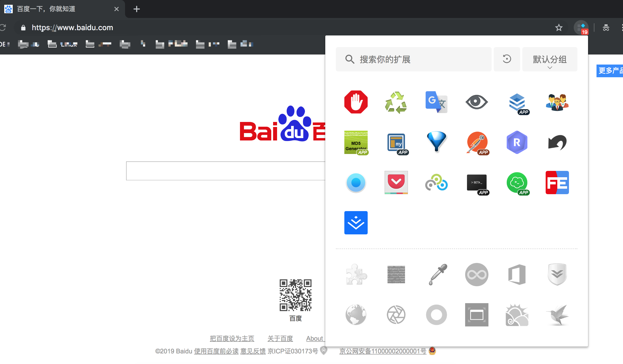The image size is (623, 364).
Task: Click the restore history button beside search
Action: pos(507,59)
